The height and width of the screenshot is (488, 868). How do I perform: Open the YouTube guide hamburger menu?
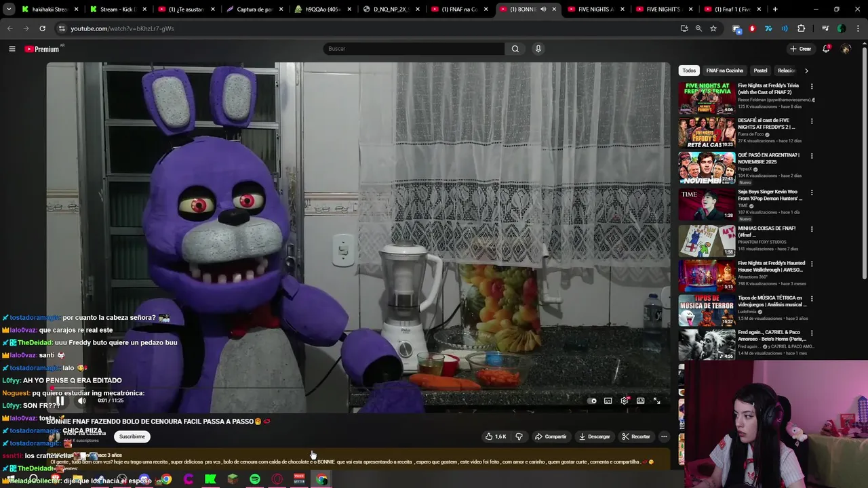(12, 49)
